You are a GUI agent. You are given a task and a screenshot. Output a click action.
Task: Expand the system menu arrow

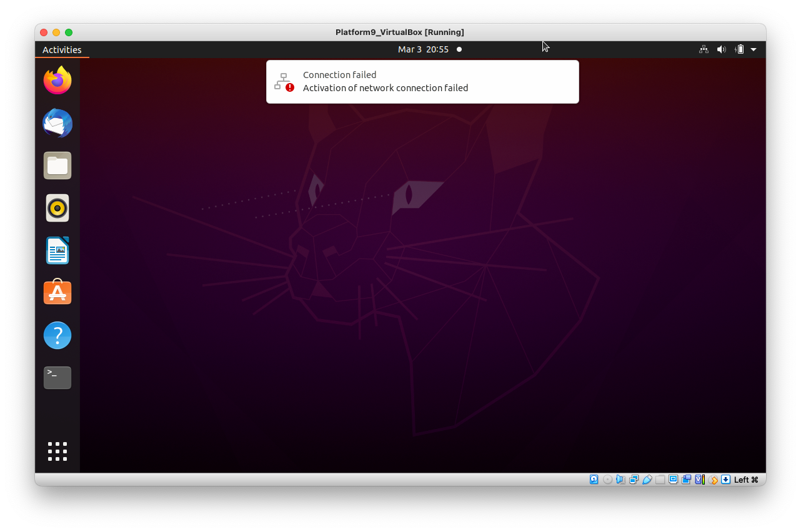754,49
